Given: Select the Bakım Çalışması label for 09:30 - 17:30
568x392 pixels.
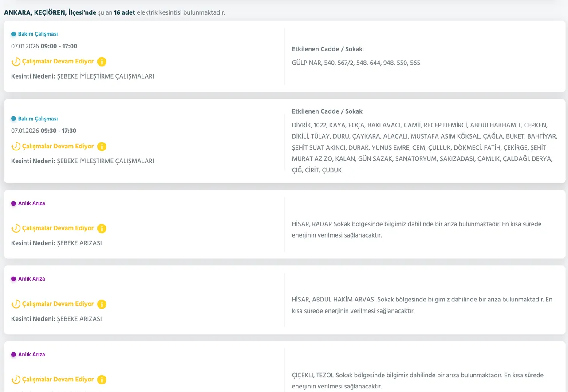Looking at the screenshot, I should [x=38, y=119].
